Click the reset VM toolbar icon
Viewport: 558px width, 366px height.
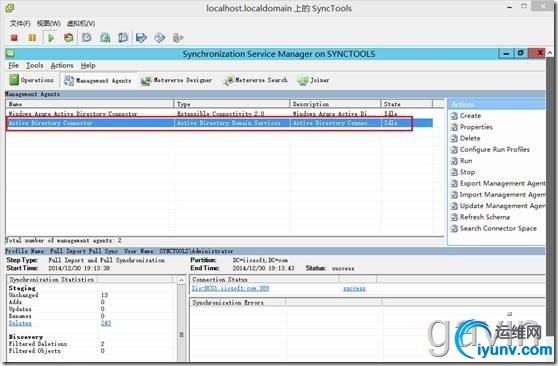[68, 37]
